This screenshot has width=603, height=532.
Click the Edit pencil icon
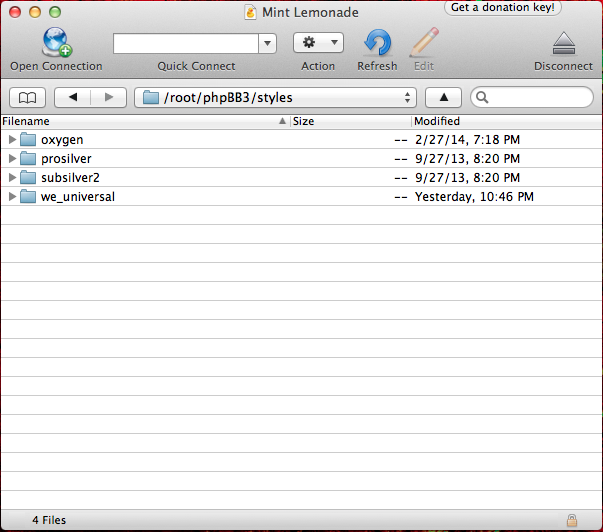[424, 42]
